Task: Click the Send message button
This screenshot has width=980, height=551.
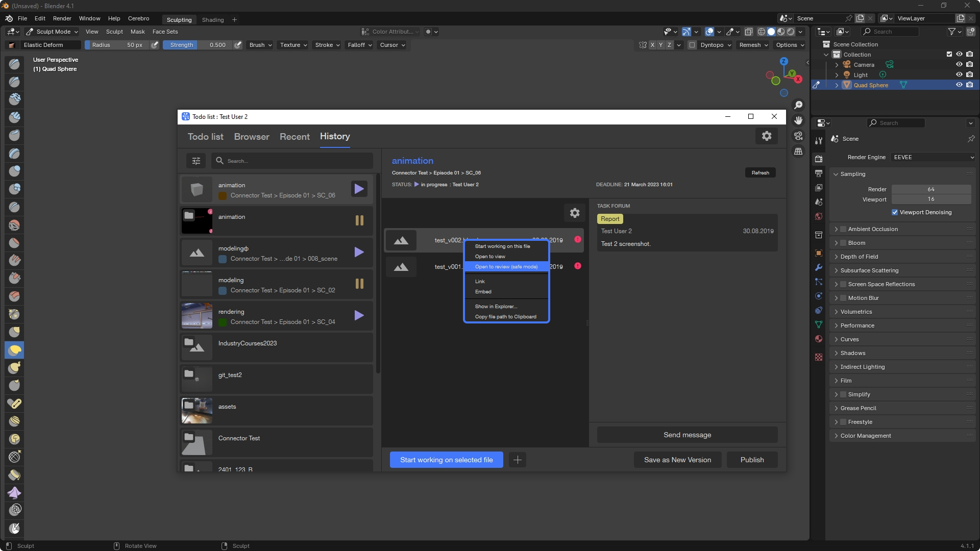Action: (x=687, y=435)
